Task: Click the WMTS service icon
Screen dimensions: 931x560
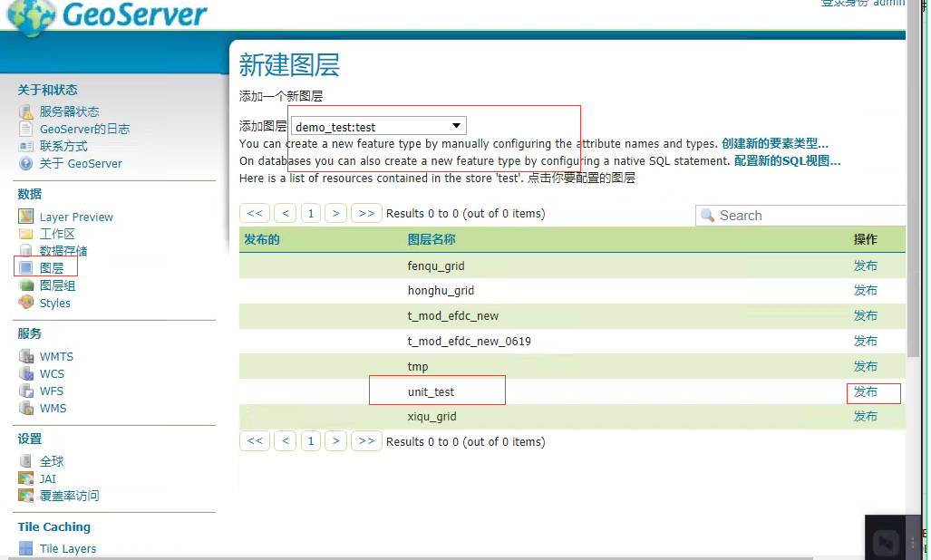Action: point(26,356)
